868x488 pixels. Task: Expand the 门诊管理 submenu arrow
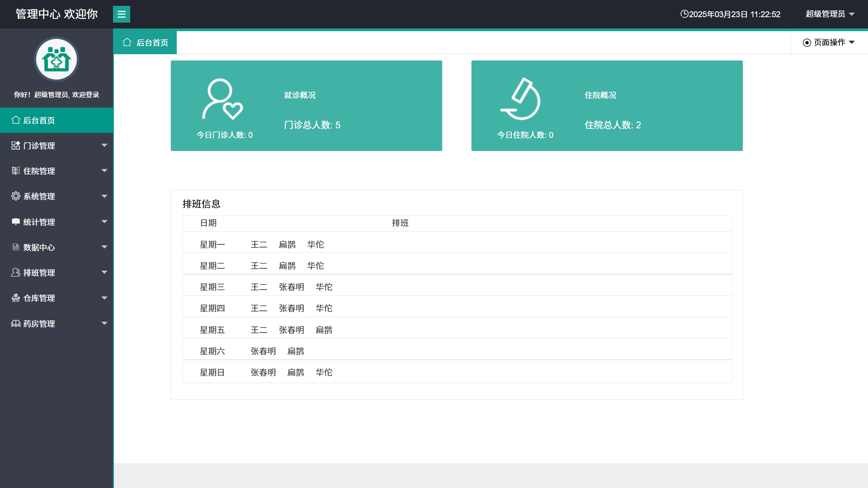click(x=104, y=145)
